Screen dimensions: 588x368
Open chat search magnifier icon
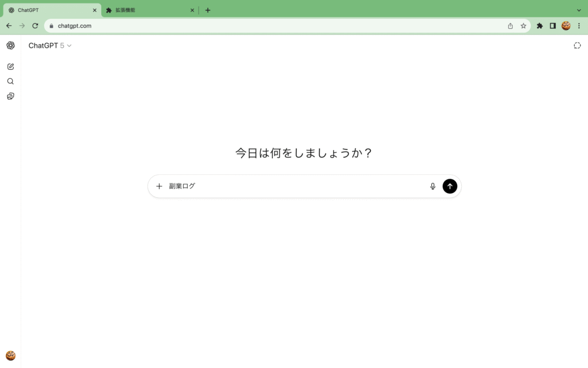coord(10,82)
